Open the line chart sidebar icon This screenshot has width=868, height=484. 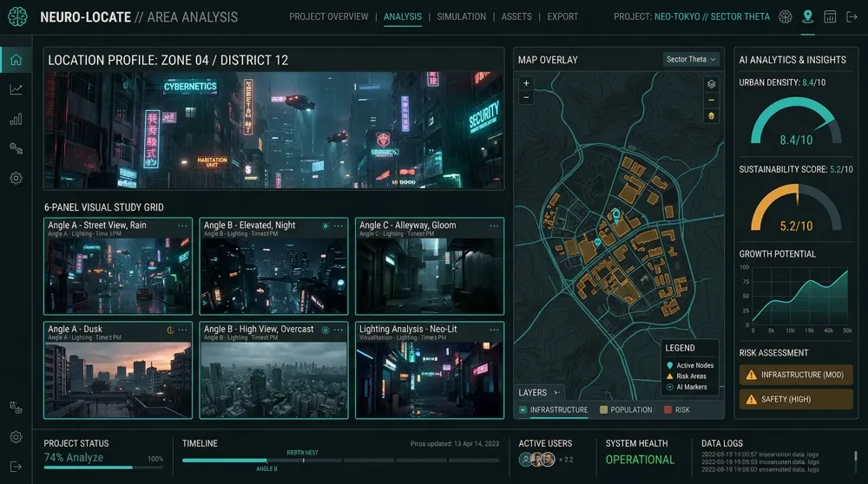tap(16, 89)
